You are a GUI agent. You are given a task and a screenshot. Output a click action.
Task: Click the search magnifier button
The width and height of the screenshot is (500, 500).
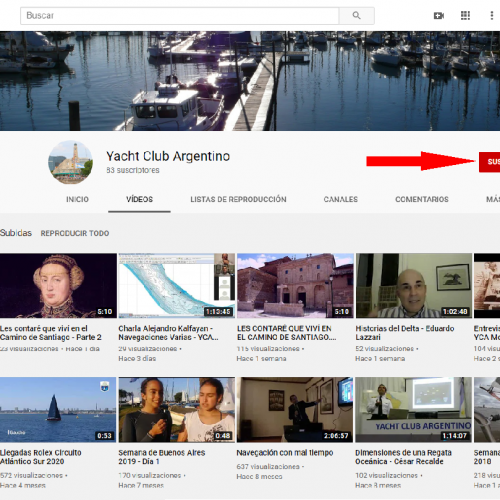pyautogui.click(x=356, y=16)
